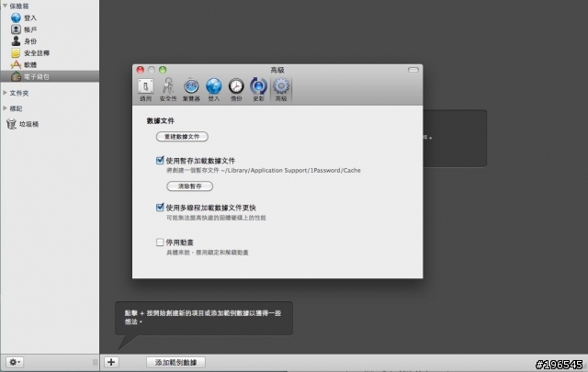Open the 更新 sync arrows preferences pane

pyautogui.click(x=259, y=90)
